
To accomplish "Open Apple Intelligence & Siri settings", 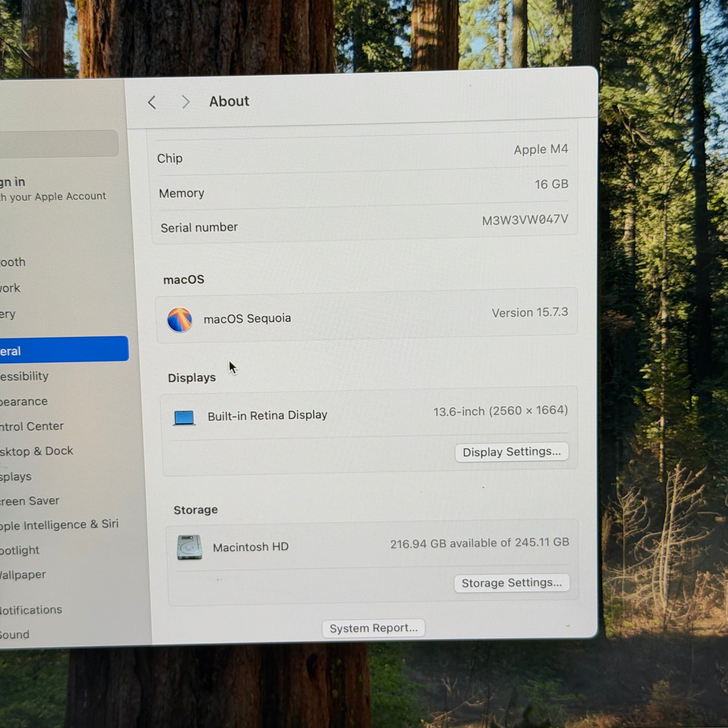I will [x=59, y=525].
